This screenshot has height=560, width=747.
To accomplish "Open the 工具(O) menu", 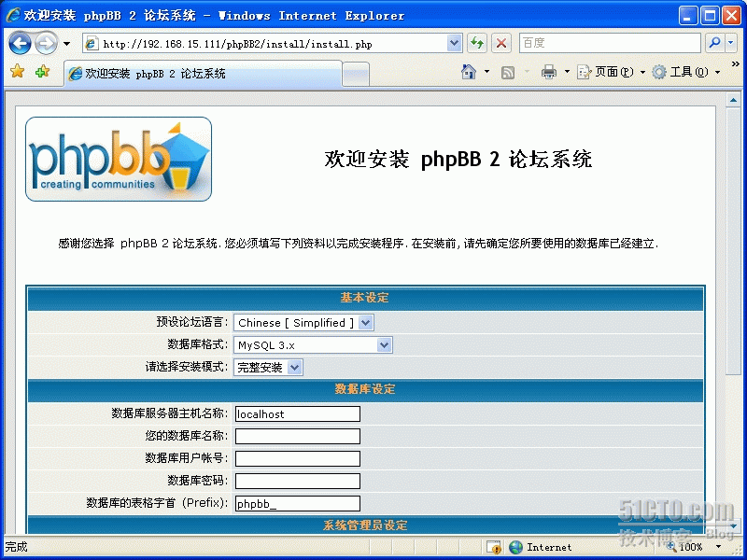I will pos(685,72).
